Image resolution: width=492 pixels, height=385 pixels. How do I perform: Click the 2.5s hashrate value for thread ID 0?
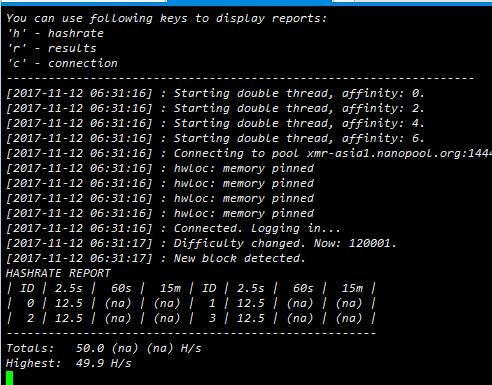pos(69,303)
